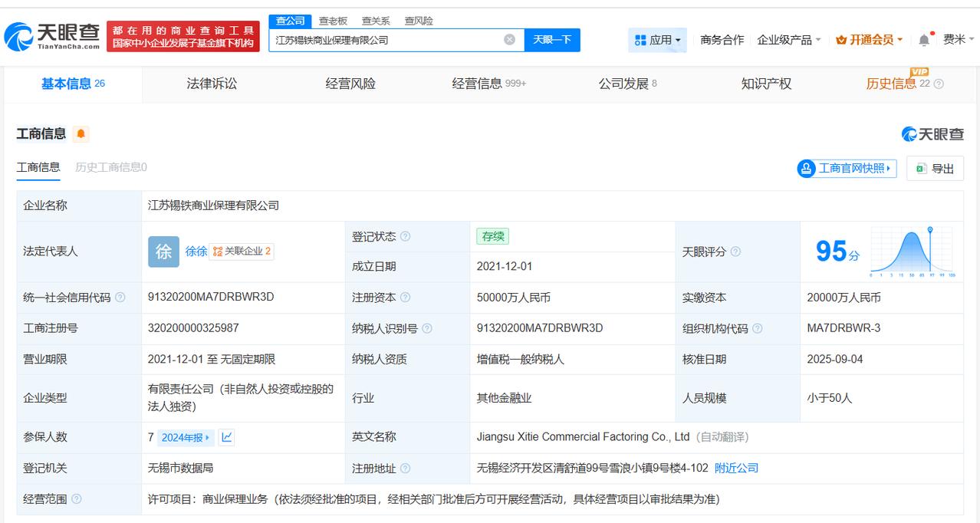Open help icon next to 组织机构代码
The image size is (980, 523).
(758, 328)
